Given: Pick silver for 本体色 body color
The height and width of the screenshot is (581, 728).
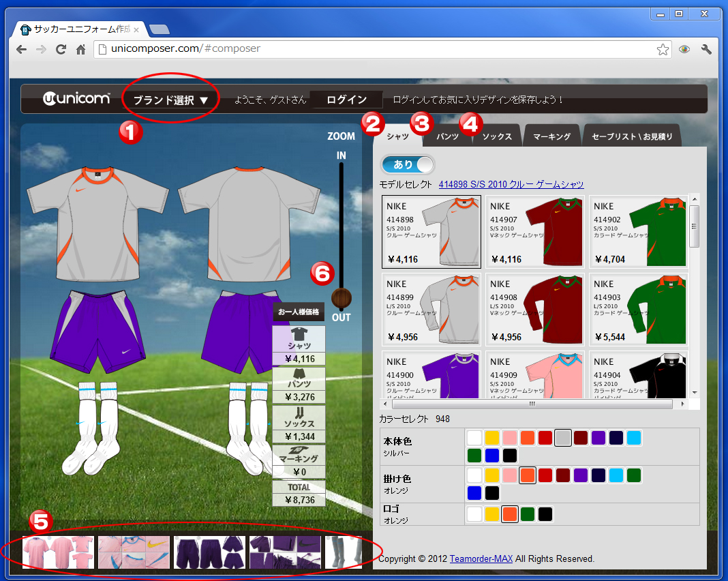Looking at the screenshot, I should [563, 438].
